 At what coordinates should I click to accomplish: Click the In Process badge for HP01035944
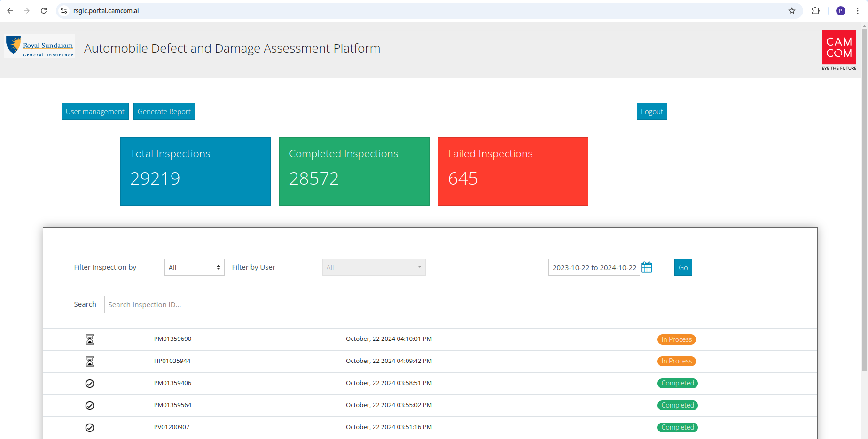(x=677, y=361)
